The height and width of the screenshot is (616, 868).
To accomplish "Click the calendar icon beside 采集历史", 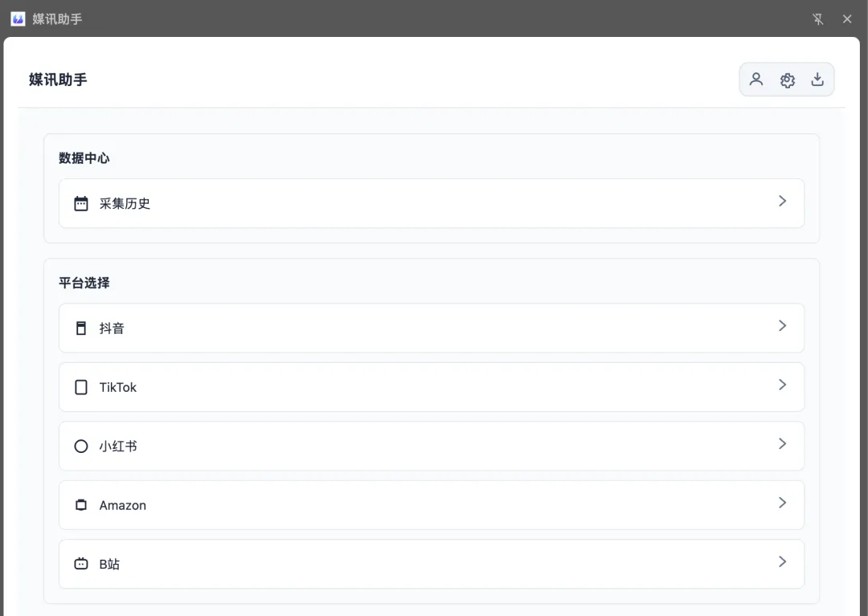I will [x=81, y=203].
